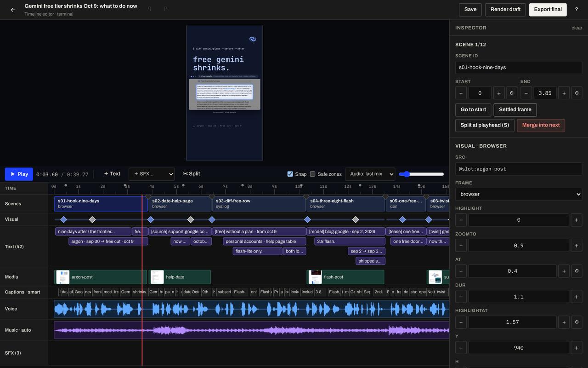
Task: Select text clip "personal accounts · help page table"
Action: (x=265, y=241)
